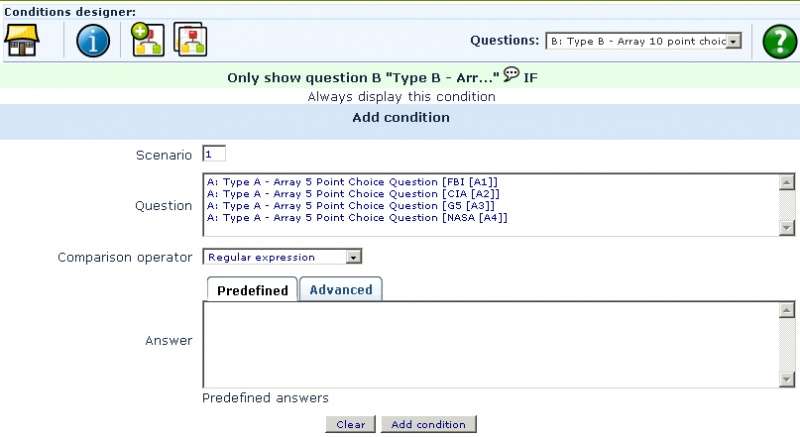The image size is (800, 437).
Task: Click inside the Predefined answers list box
Action: (x=490, y=345)
